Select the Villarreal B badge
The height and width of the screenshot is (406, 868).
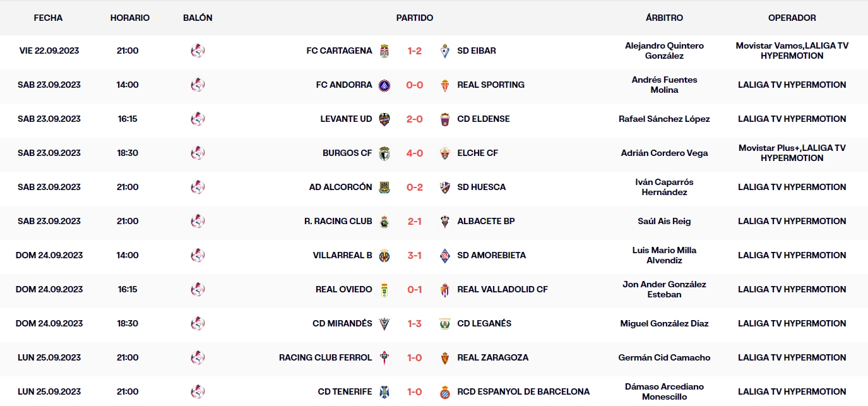point(384,255)
